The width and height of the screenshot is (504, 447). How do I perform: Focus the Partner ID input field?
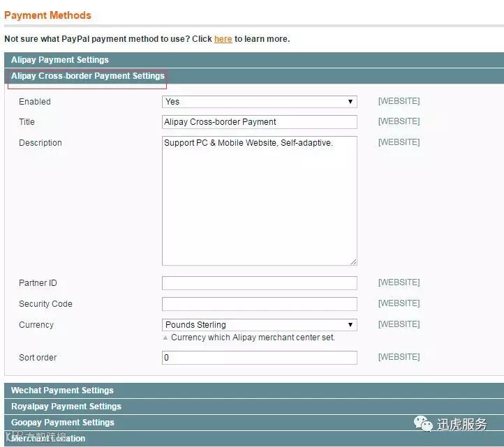tap(260, 283)
